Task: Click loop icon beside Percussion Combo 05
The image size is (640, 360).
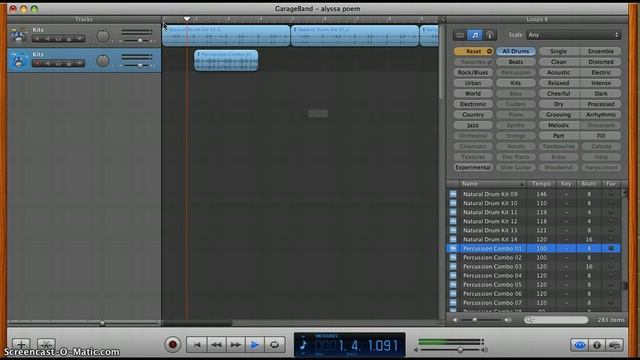Action: coord(453,284)
